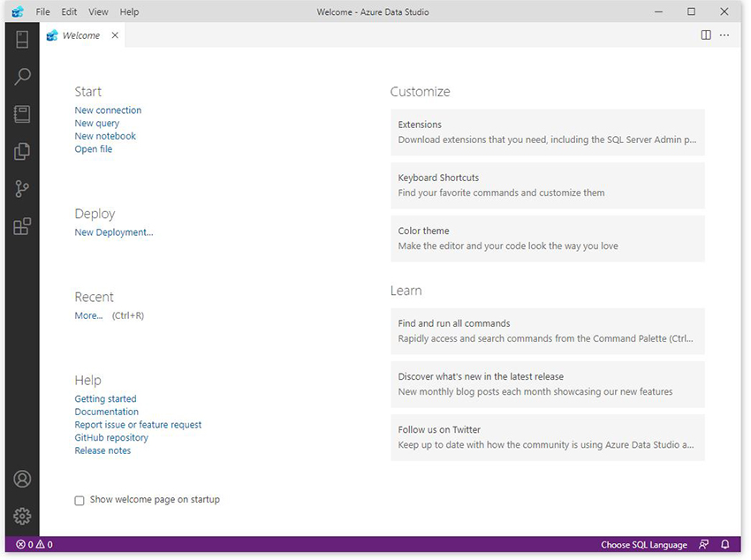Open the notifications bell icon
The height and width of the screenshot is (560, 751).
[725, 545]
